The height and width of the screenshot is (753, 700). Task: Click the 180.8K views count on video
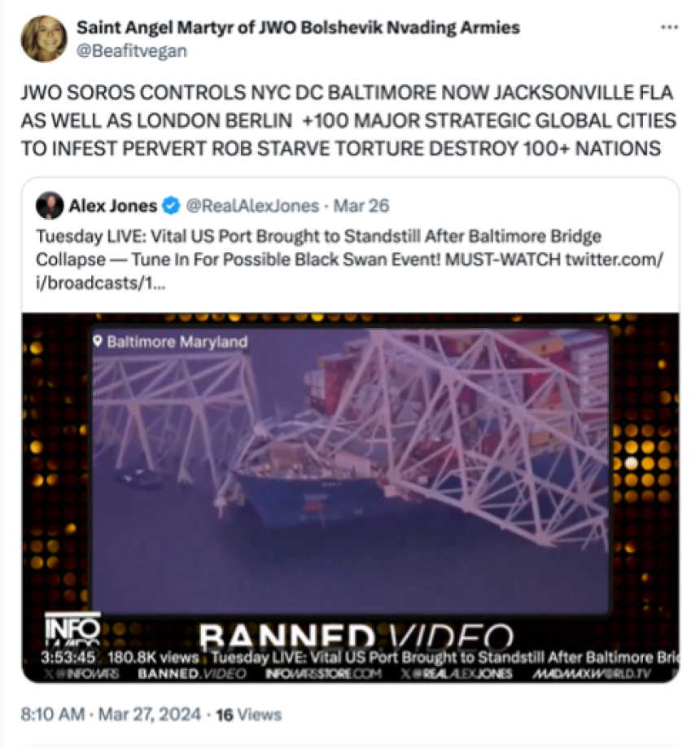click(153, 657)
